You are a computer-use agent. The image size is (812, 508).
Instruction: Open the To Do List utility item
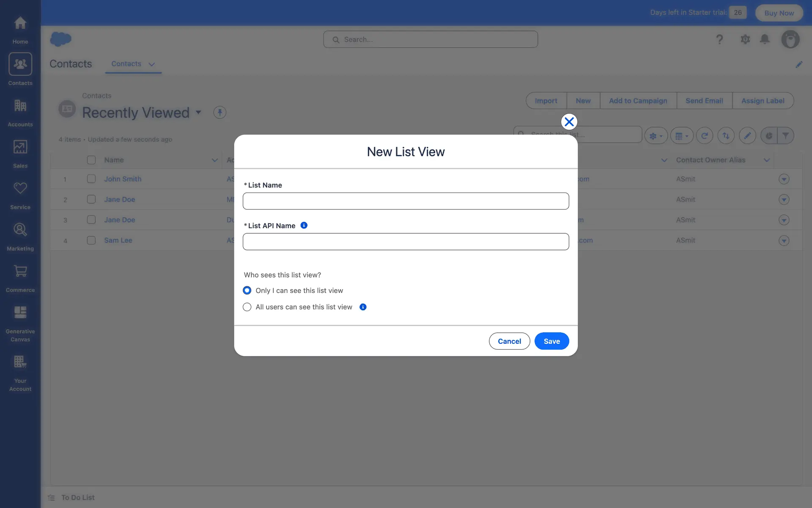pyautogui.click(x=72, y=497)
